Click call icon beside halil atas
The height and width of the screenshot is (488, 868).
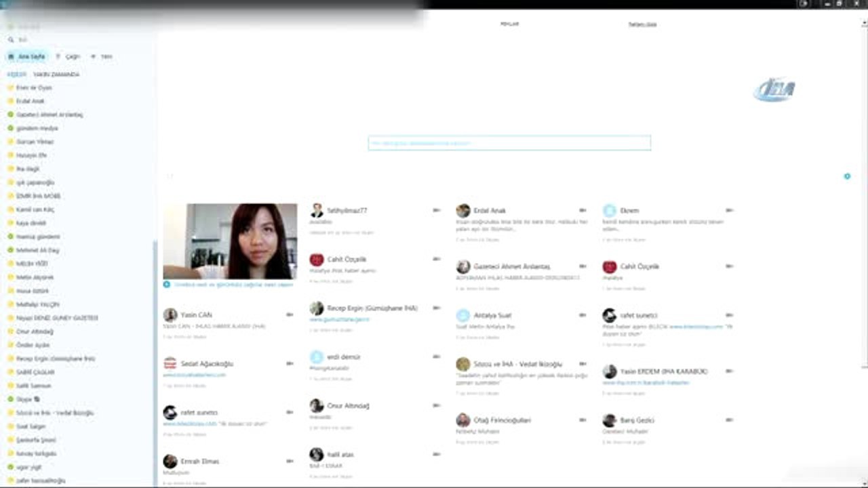(436, 454)
